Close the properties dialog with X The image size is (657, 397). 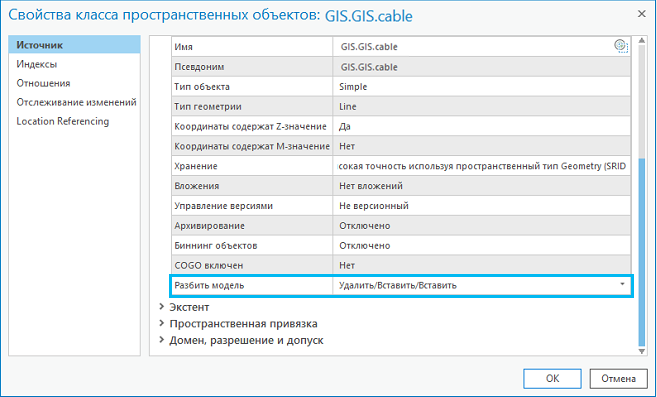(641, 14)
